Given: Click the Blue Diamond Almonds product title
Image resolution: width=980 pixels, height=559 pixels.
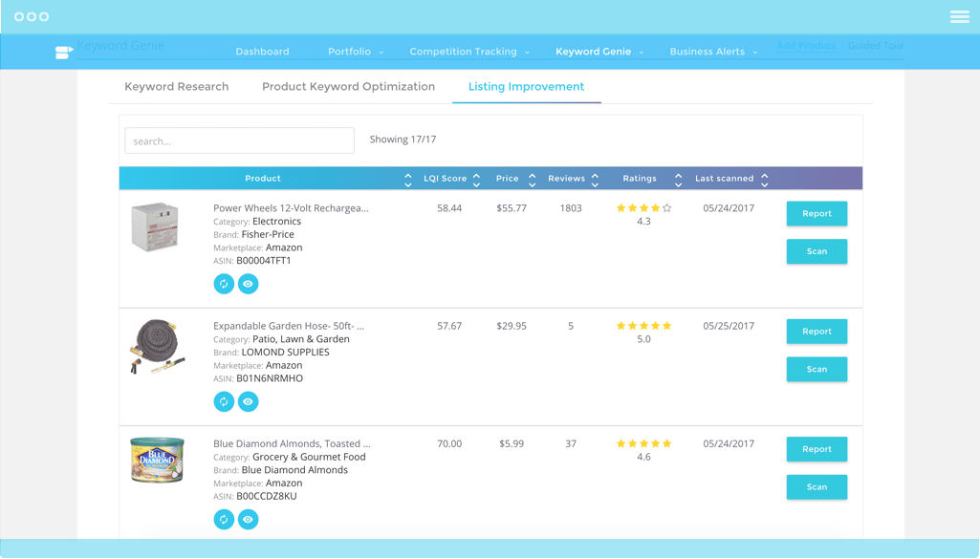Looking at the screenshot, I should tap(292, 444).
